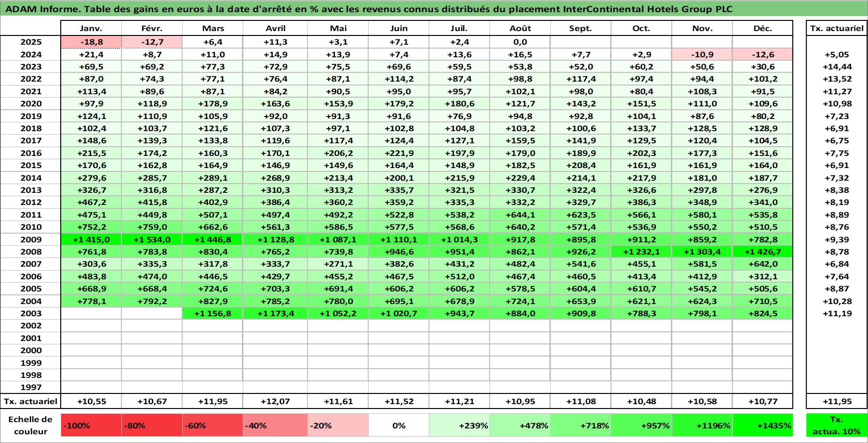868x443 pixels.
Task: Select the -12,7 cell for February 2025
Action: [x=152, y=42]
